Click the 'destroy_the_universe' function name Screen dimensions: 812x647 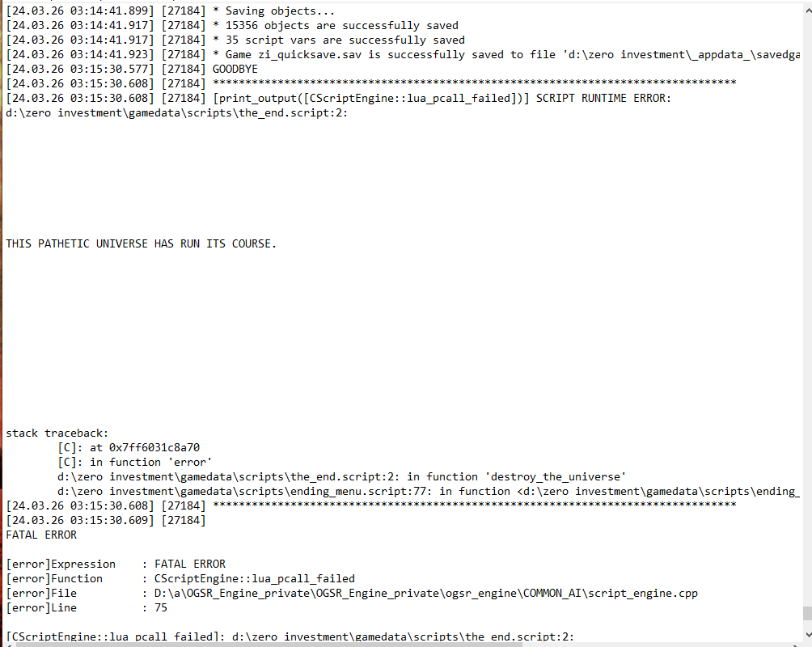(555, 476)
